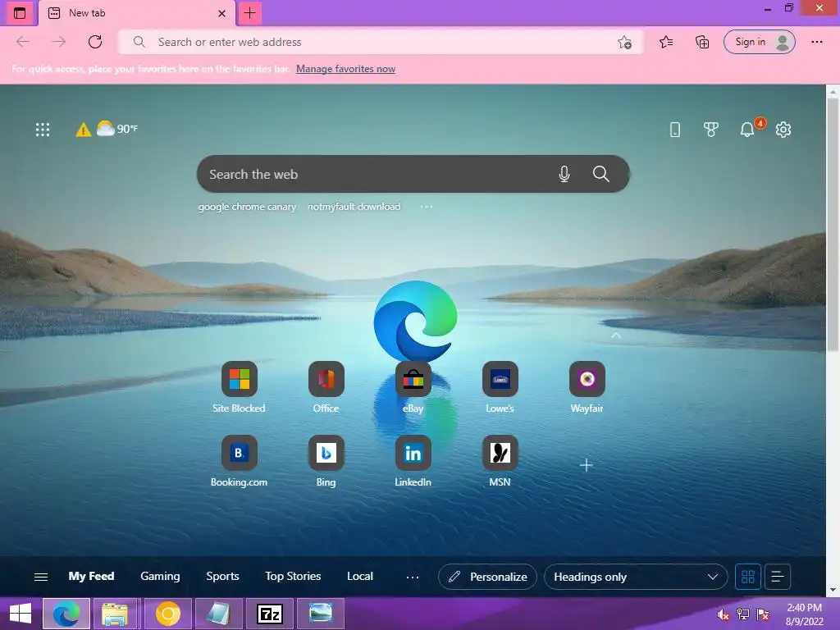Switch to the Sports tab
Screen dimensions: 840x630
[x=222, y=577]
